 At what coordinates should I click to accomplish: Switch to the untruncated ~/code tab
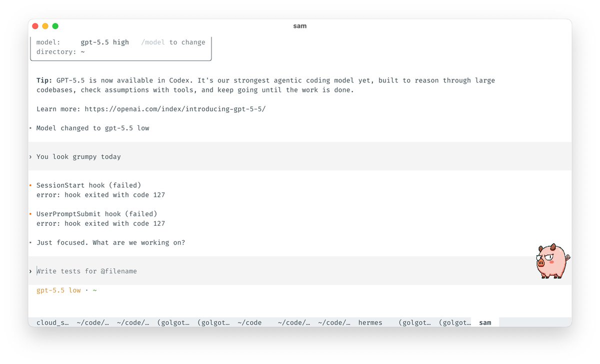(x=249, y=323)
